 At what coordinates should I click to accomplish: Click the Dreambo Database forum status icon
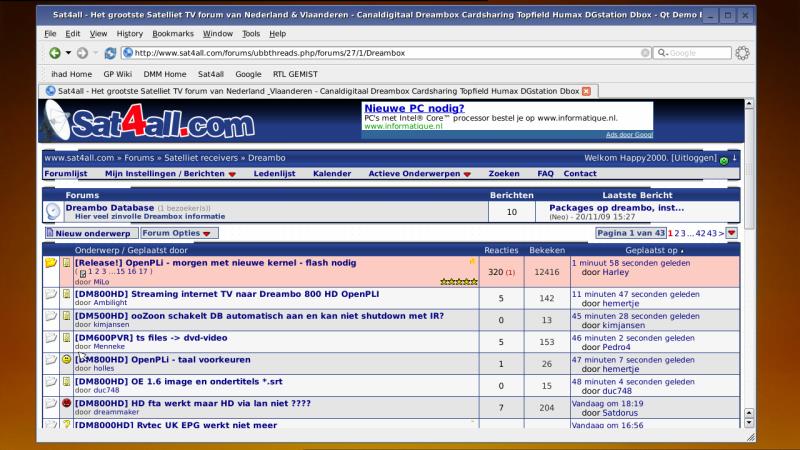pyautogui.click(x=53, y=211)
